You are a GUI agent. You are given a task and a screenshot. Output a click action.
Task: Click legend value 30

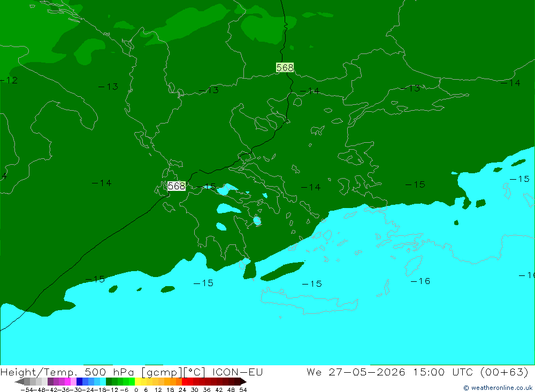click(x=195, y=390)
